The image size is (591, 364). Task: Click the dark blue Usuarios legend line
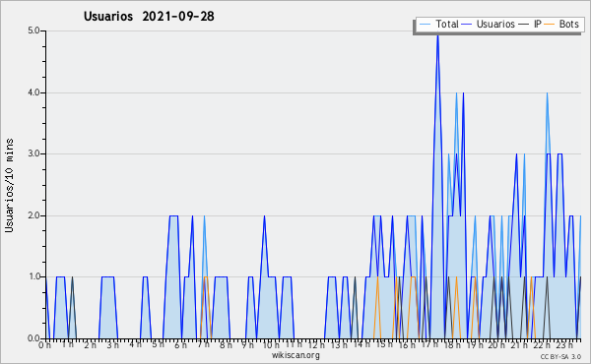tap(467, 25)
